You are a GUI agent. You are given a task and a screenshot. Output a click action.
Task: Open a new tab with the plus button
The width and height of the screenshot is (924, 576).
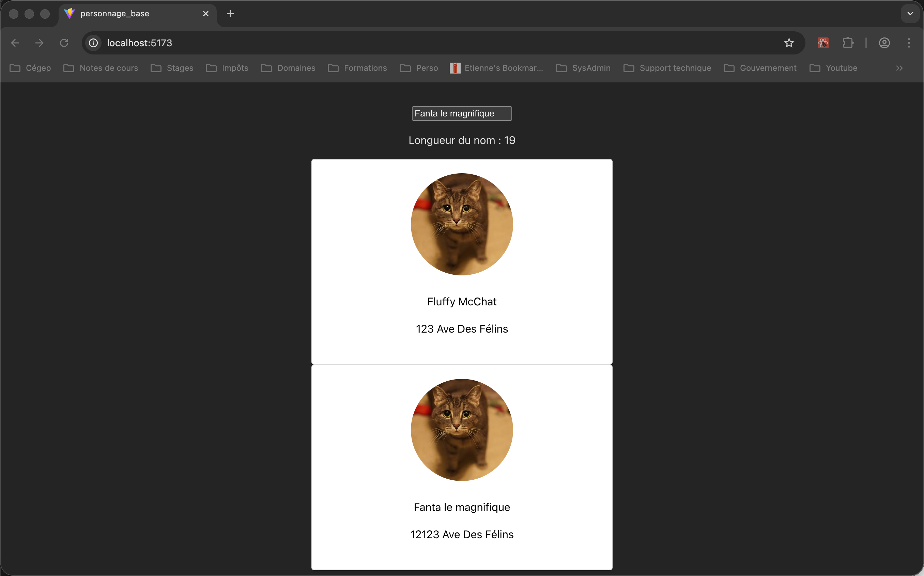coord(230,13)
